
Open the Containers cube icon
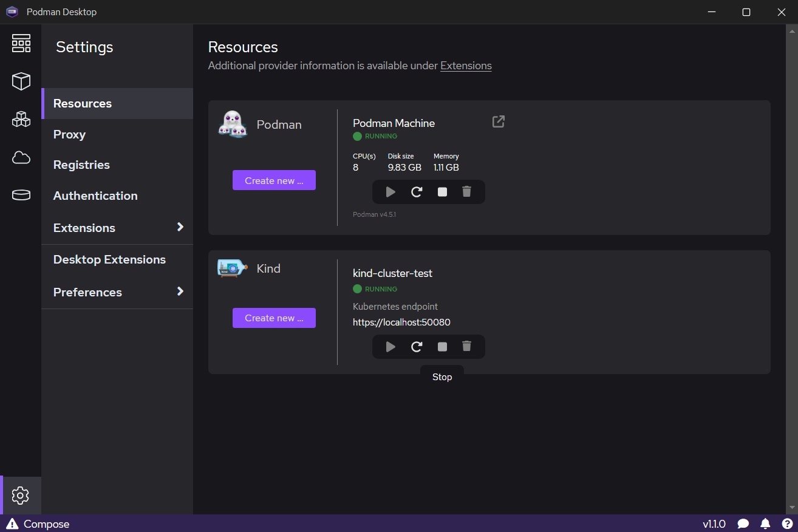(x=21, y=81)
